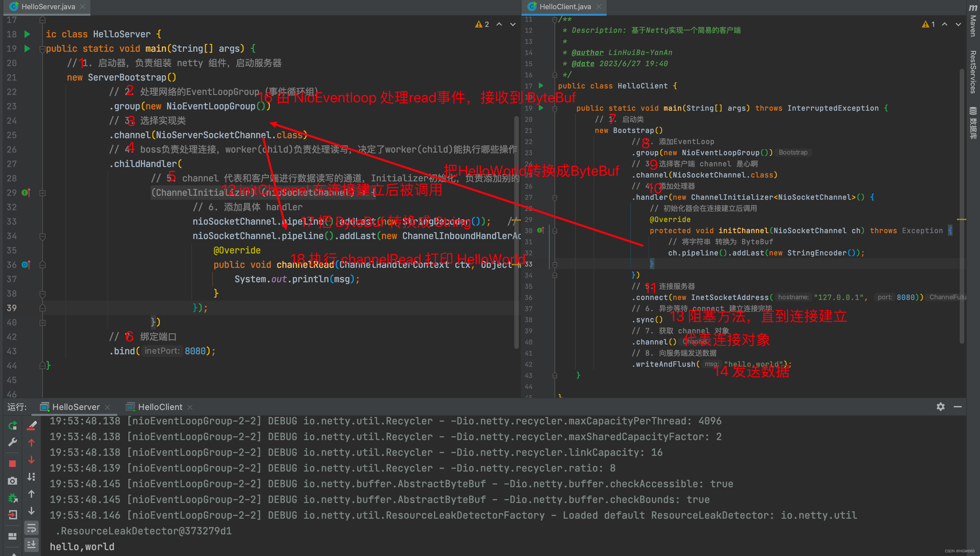Go to previous highlighted problem in HelloServer
The height and width of the screenshot is (556, 980).
pos(499,25)
